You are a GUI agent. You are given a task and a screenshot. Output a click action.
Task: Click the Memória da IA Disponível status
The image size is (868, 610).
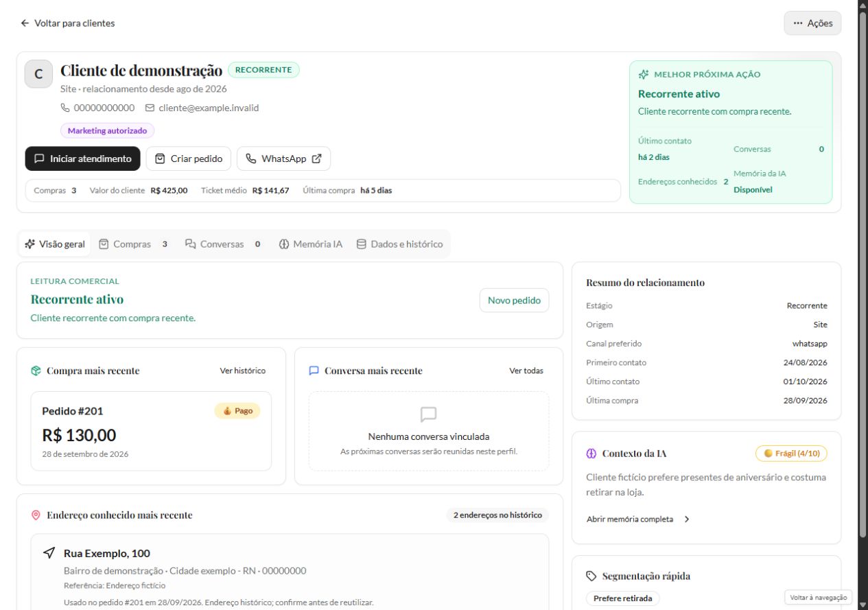click(753, 190)
